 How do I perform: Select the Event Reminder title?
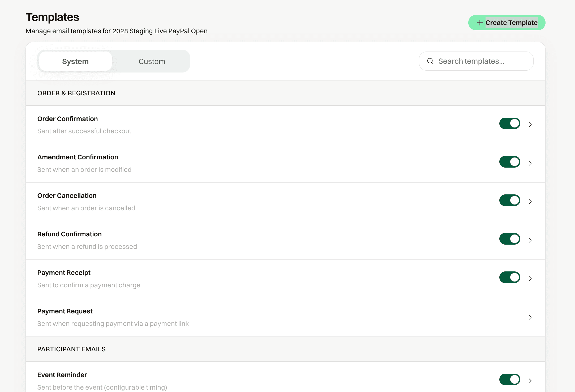62,375
